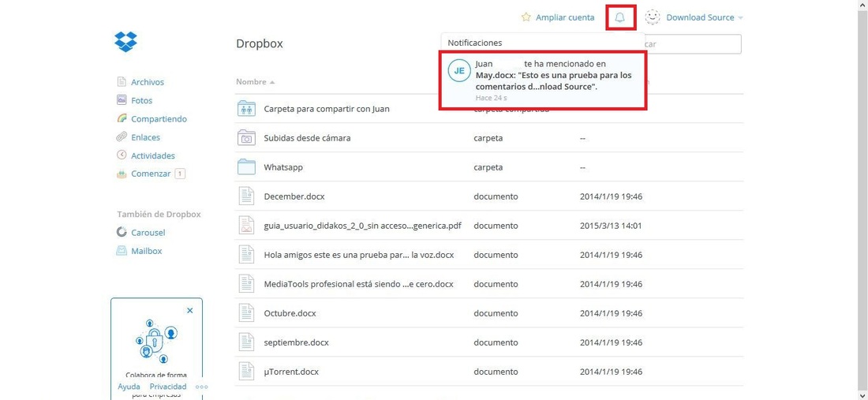This screenshot has height=400, width=868.
Task: Sort files by the Nombre column
Action: (x=255, y=82)
